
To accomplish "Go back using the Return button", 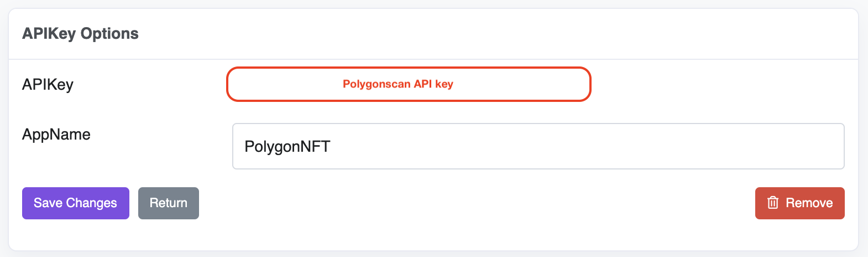I will point(169,203).
